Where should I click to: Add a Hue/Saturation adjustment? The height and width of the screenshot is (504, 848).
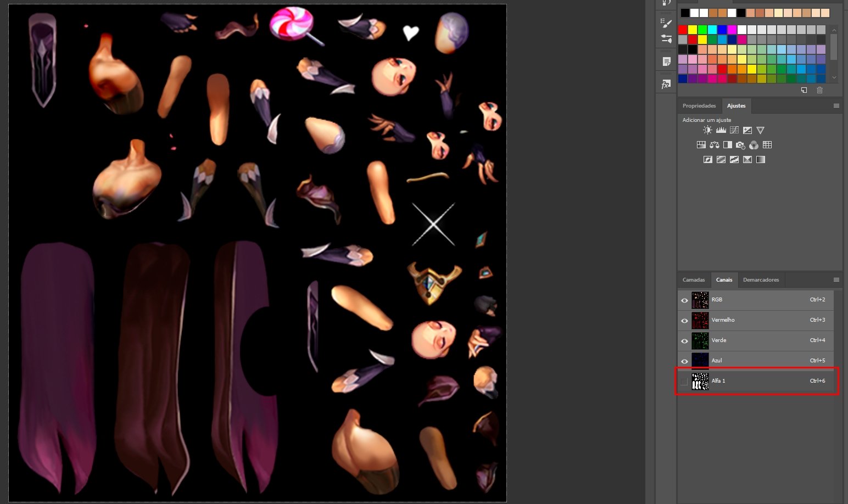coord(701,145)
